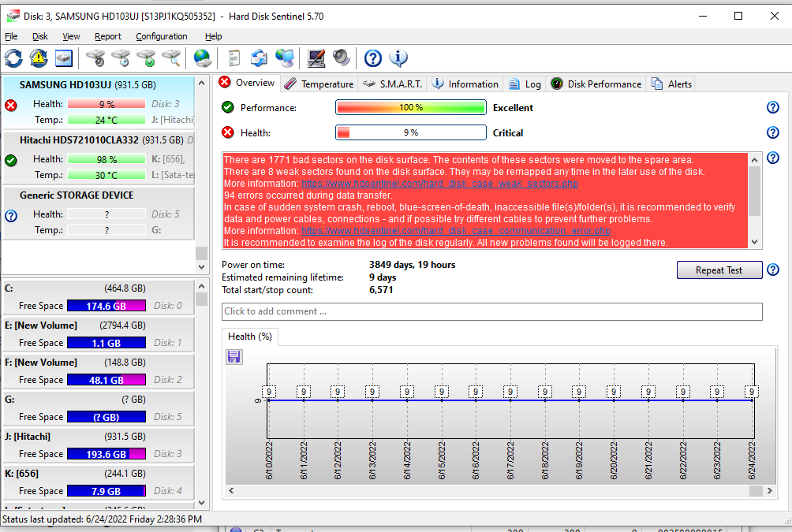The image size is (792, 532).
Task: Click the globe with monitor network icon
Action: pyautogui.click(x=285, y=58)
